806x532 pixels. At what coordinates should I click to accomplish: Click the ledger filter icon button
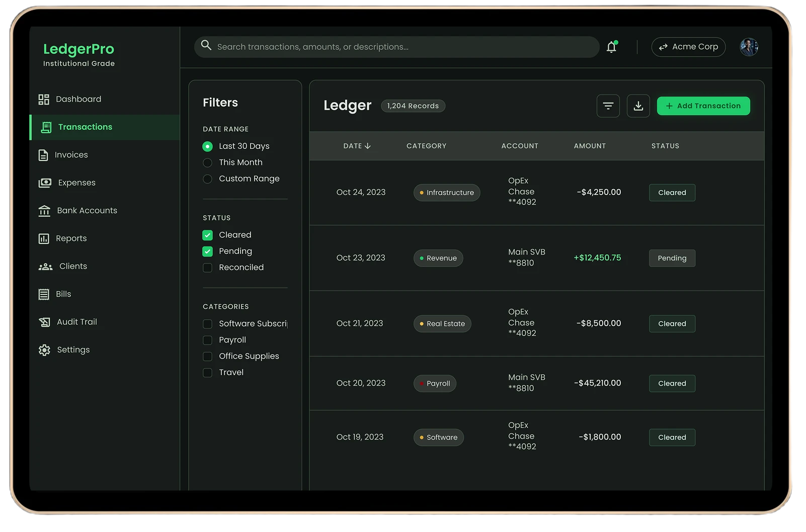(x=608, y=106)
